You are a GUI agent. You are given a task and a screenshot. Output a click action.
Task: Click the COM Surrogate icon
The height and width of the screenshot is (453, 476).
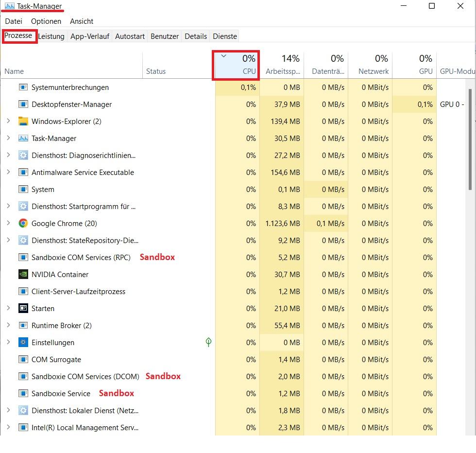(23, 360)
